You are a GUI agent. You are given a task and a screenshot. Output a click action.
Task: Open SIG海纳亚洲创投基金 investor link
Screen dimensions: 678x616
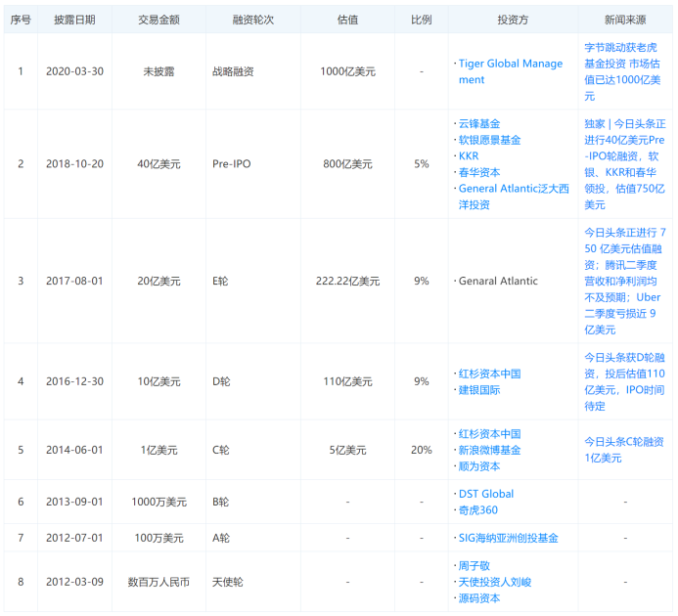[508, 538]
